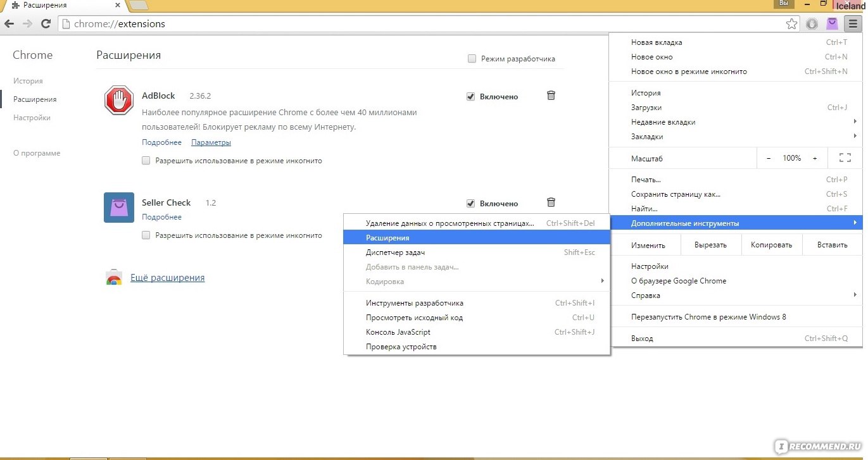Delete AdBlock using its trash icon
The image size is (868, 460).
551,96
